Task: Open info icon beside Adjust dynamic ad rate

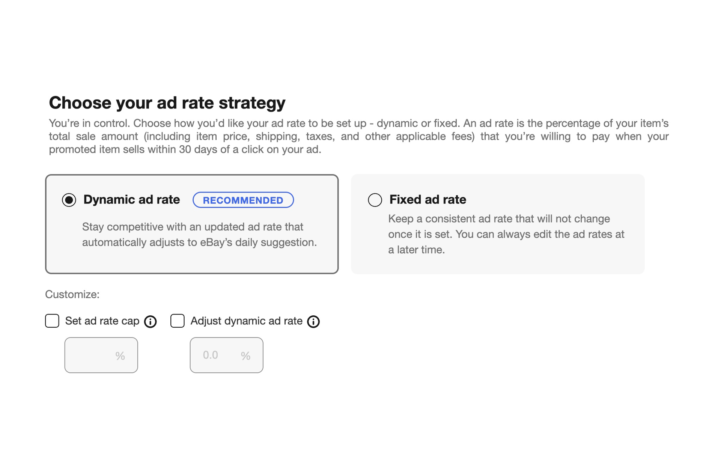Action: 313,321
